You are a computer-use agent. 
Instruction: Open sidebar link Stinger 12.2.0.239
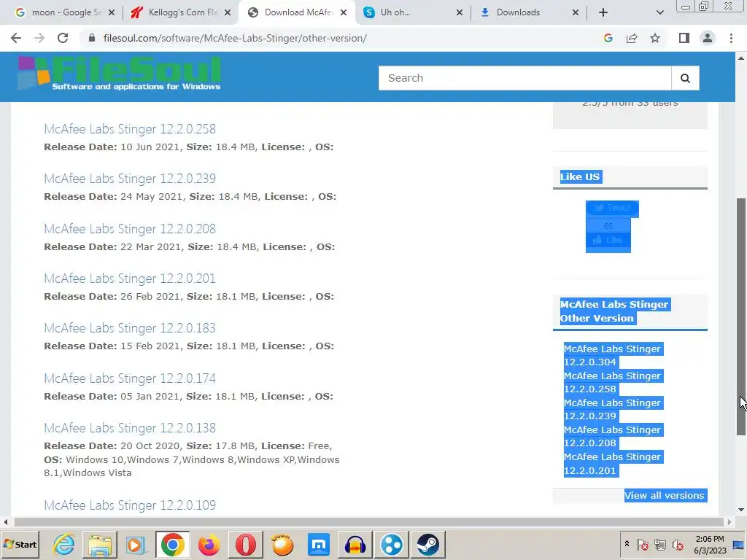pyautogui.click(x=613, y=410)
